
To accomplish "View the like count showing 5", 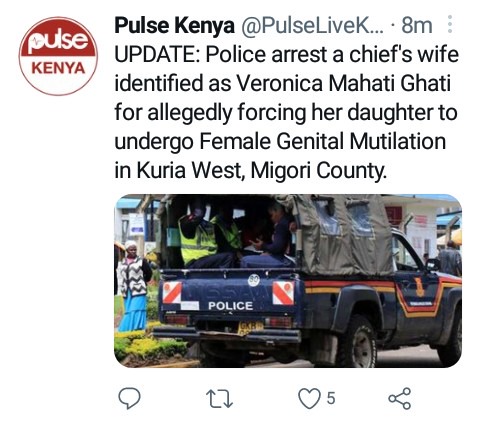I will (x=331, y=398).
